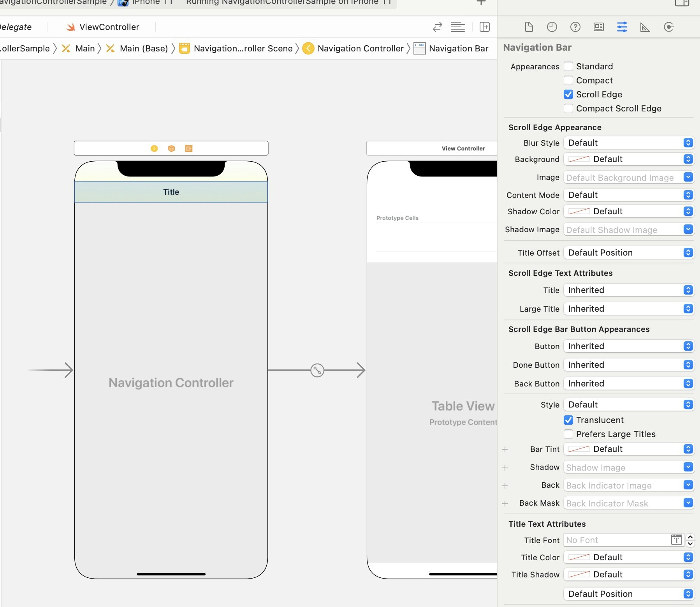Image resolution: width=700 pixels, height=607 pixels.
Task: Add variation for Shadow image
Action: pos(505,468)
